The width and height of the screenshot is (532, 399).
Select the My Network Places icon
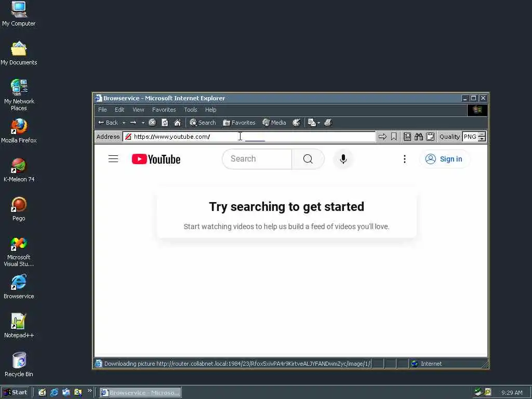pos(19,95)
